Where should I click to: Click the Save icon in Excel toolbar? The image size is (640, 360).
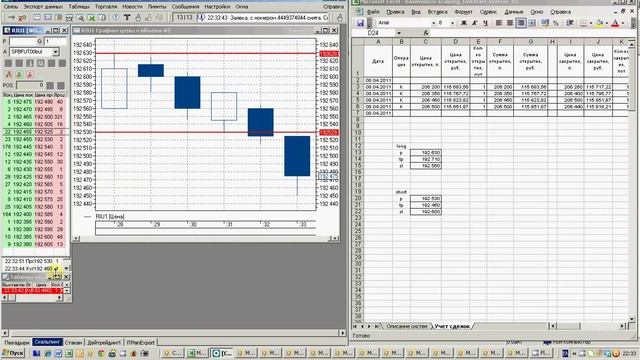point(360,23)
